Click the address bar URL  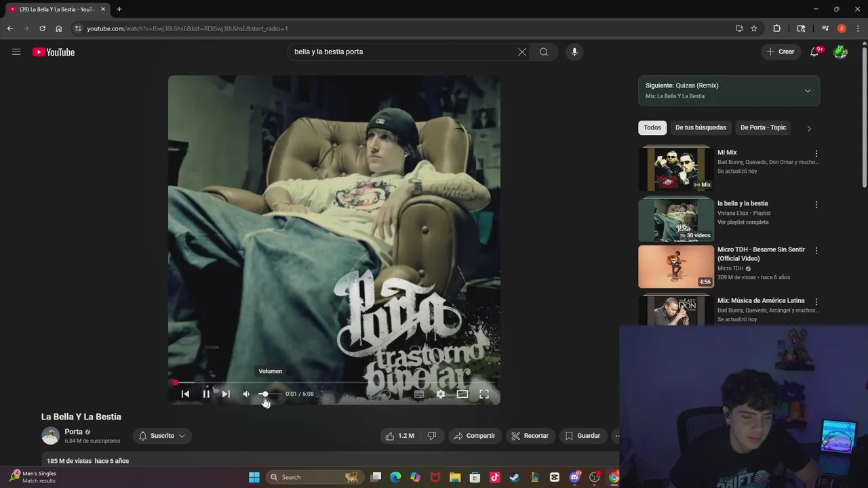(x=187, y=28)
